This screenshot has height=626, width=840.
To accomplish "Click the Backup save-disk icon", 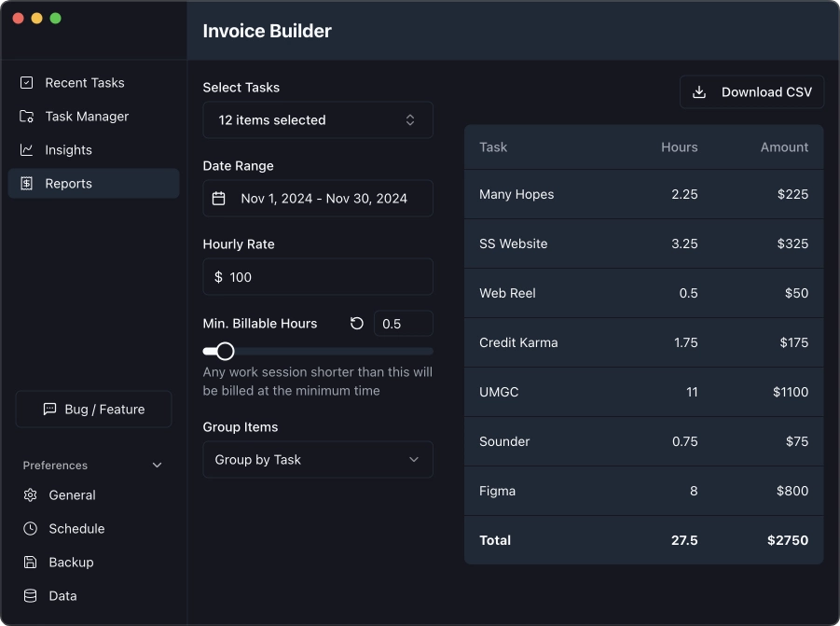I will point(31,563).
